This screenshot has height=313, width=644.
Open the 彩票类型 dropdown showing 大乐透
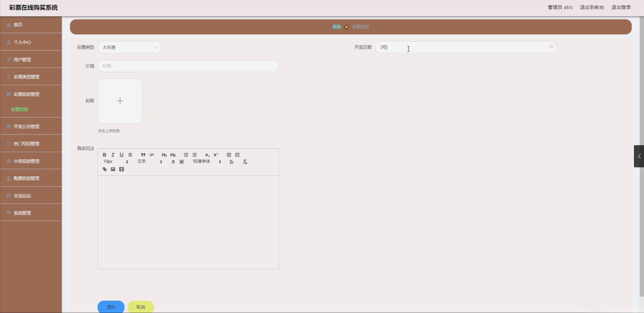click(x=129, y=47)
